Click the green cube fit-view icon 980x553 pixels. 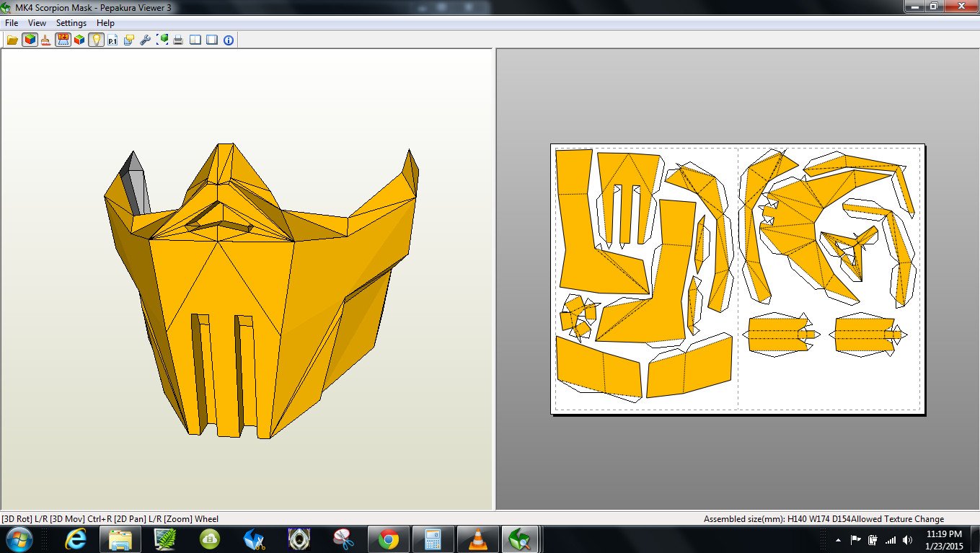point(162,40)
